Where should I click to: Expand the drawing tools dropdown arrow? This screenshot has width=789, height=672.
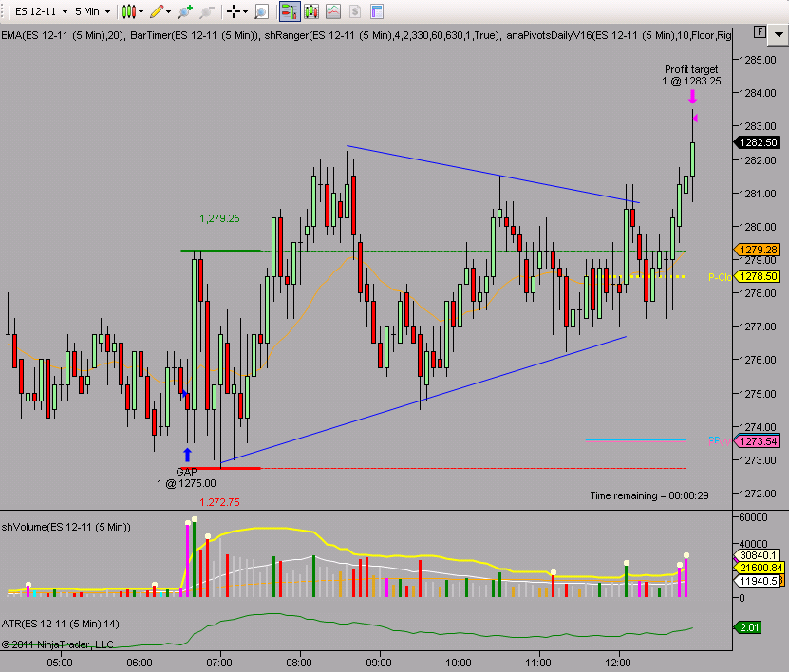click(168, 11)
